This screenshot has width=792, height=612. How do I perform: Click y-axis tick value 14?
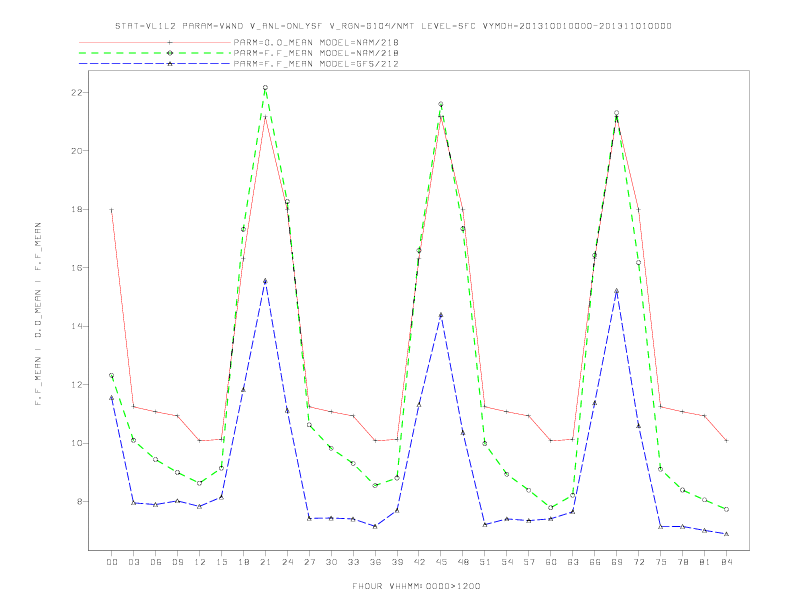(x=77, y=326)
